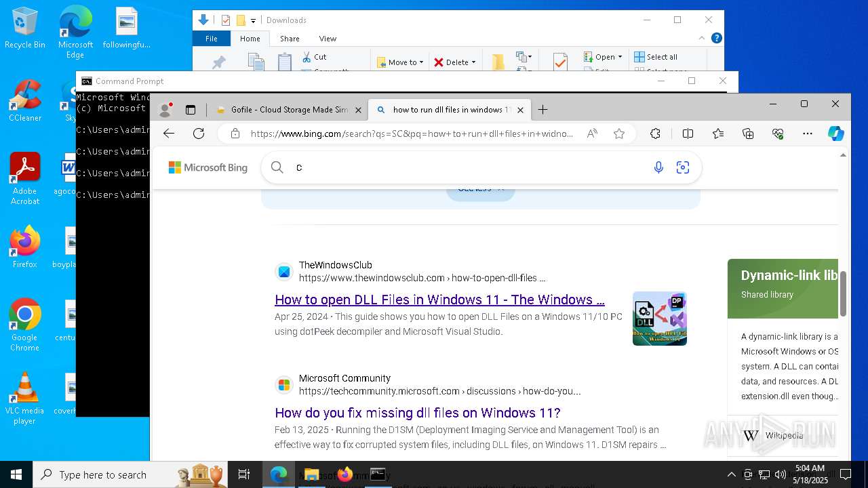This screenshot has height=488, width=868.
Task: Open Share ribbon tab in File Explorer
Action: coord(290,39)
